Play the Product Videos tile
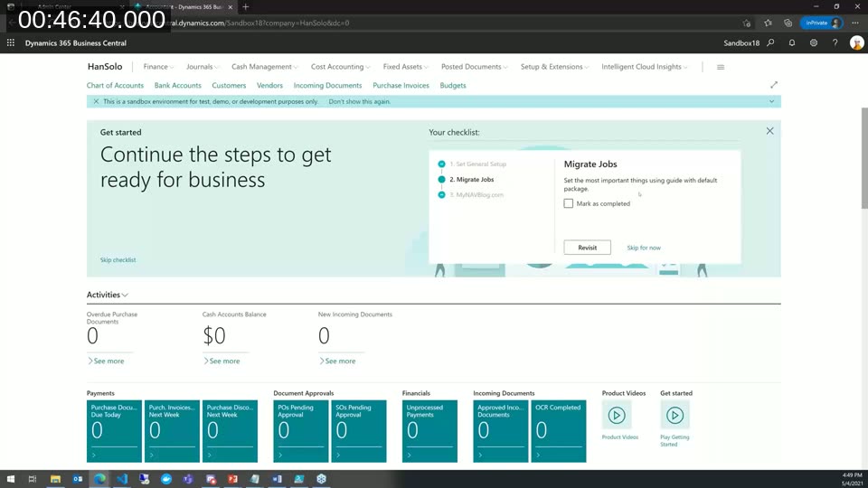 (x=617, y=415)
